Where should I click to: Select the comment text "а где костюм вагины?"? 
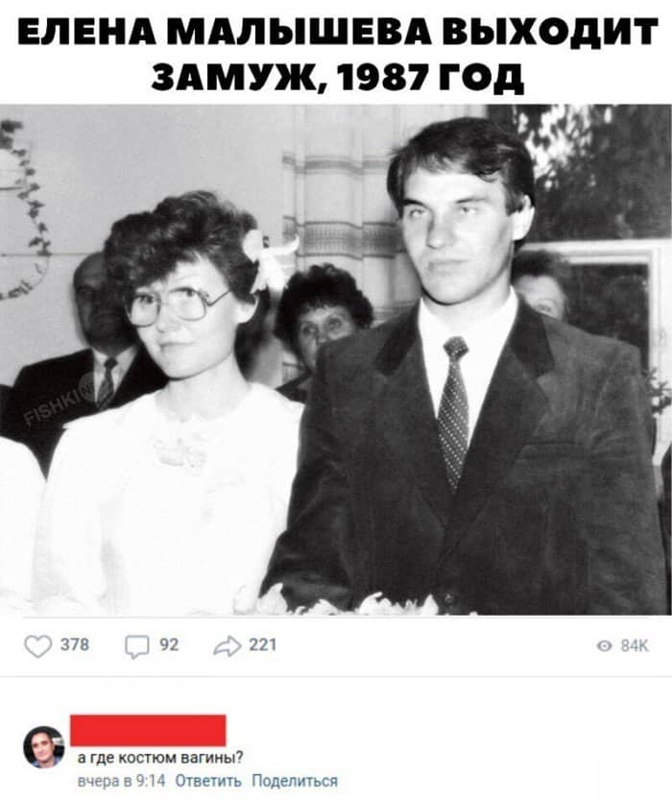click(160, 758)
